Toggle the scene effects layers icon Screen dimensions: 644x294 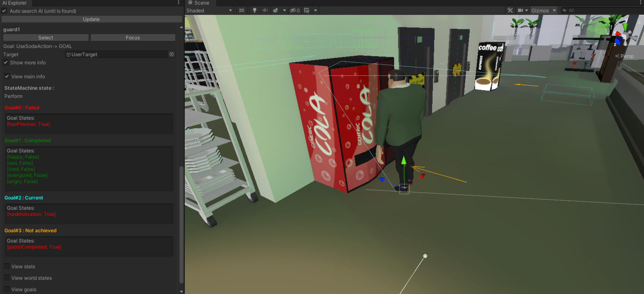(276, 11)
